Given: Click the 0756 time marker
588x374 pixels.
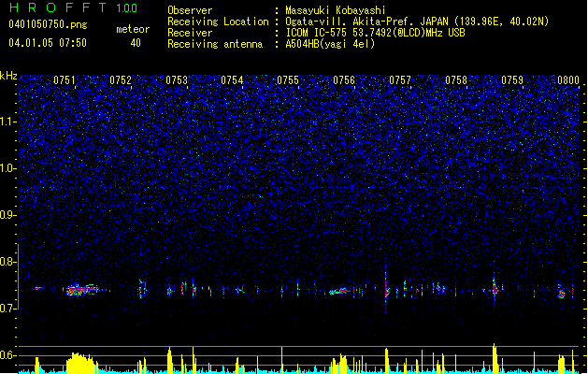Looking at the screenshot, I should point(344,80).
